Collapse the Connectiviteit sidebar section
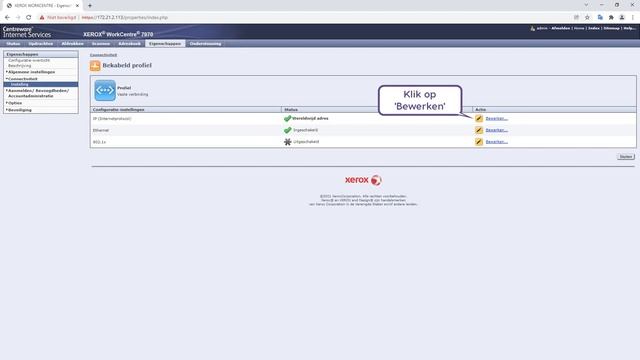This screenshot has width=640, height=360. [x=22, y=79]
